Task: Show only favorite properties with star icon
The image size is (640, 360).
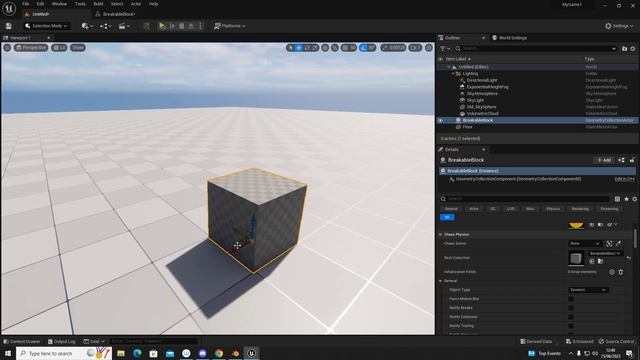Action: [626, 199]
